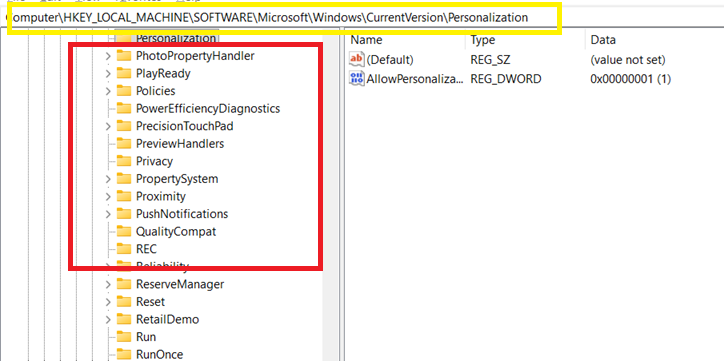Click the AllowPersonalization DWORD value icon
This screenshot has width=724, height=361.
coord(357,79)
